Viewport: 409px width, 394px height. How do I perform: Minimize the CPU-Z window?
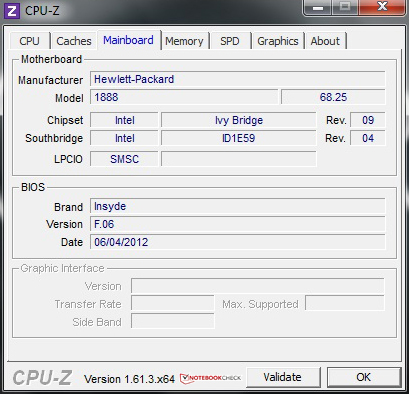[x=317, y=7]
